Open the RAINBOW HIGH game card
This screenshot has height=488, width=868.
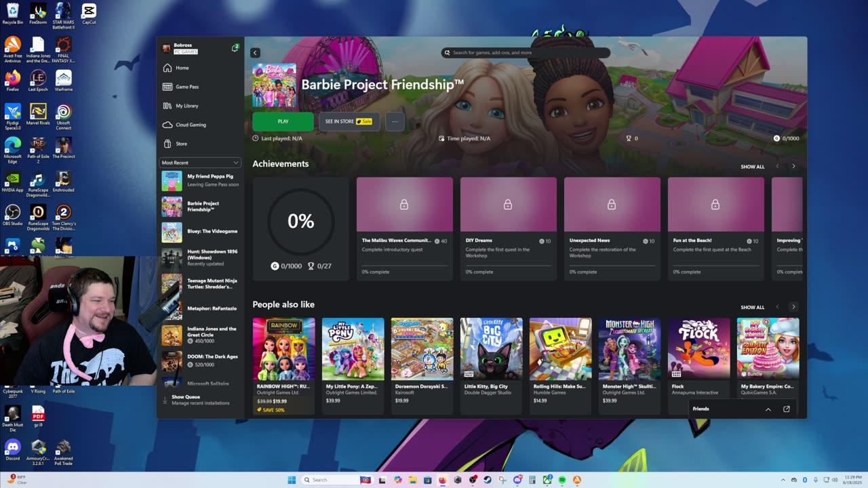point(283,366)
